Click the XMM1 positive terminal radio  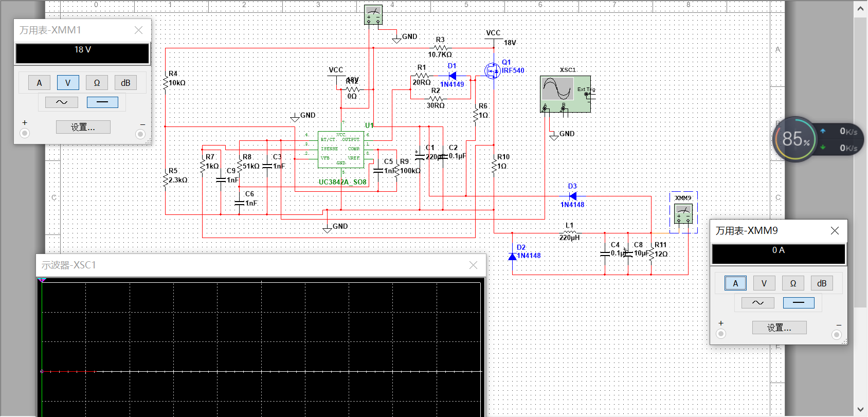pyautogui.click(x=25, y=134)
